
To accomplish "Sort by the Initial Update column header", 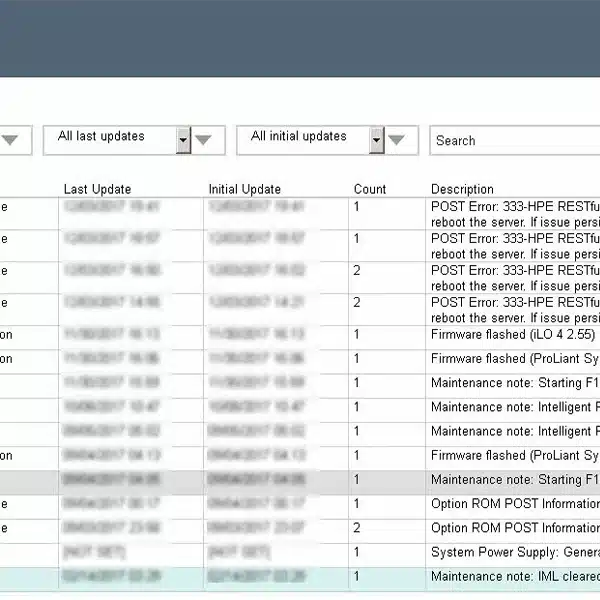I will pyautogui.click(x=244, y=189).
